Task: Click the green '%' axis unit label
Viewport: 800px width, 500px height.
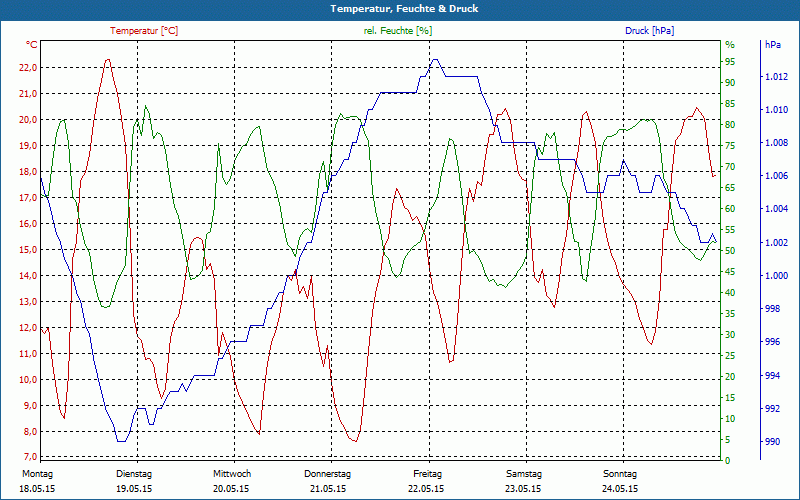Action: (x=730, y=45)
